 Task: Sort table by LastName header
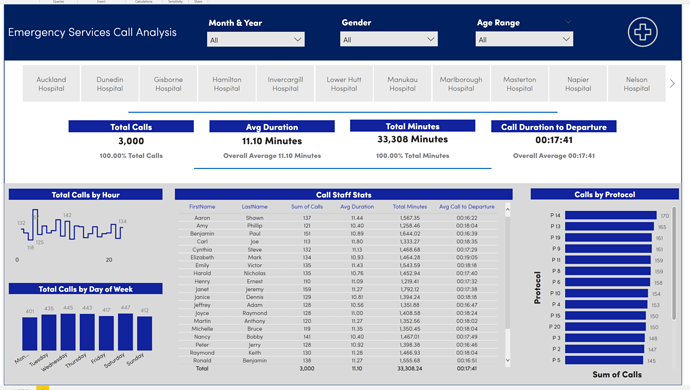click(x=254, y=206)
